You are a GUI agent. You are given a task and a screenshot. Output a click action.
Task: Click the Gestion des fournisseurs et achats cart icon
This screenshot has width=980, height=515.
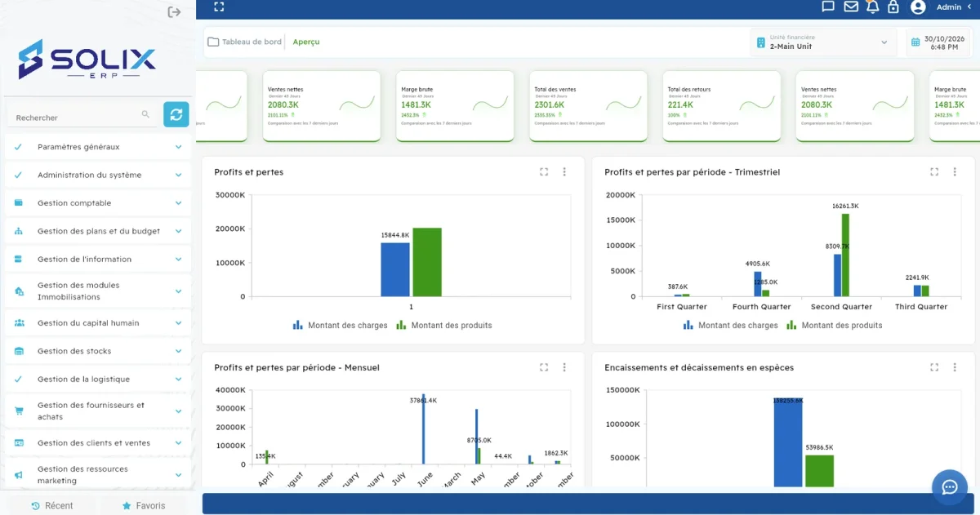click(x=19, y=411)
